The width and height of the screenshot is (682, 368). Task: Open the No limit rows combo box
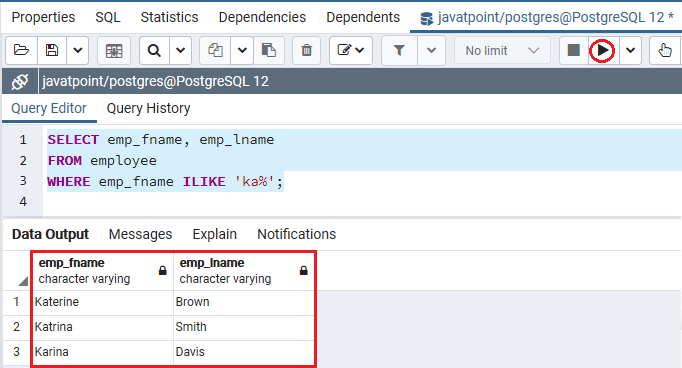tap(502, 50)
